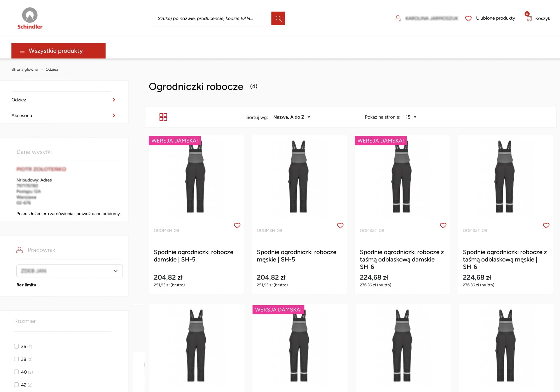The height and width of the screenshot is (392, 560).
Task: Click damskie SH-5 product image
Action: [195, 176]
